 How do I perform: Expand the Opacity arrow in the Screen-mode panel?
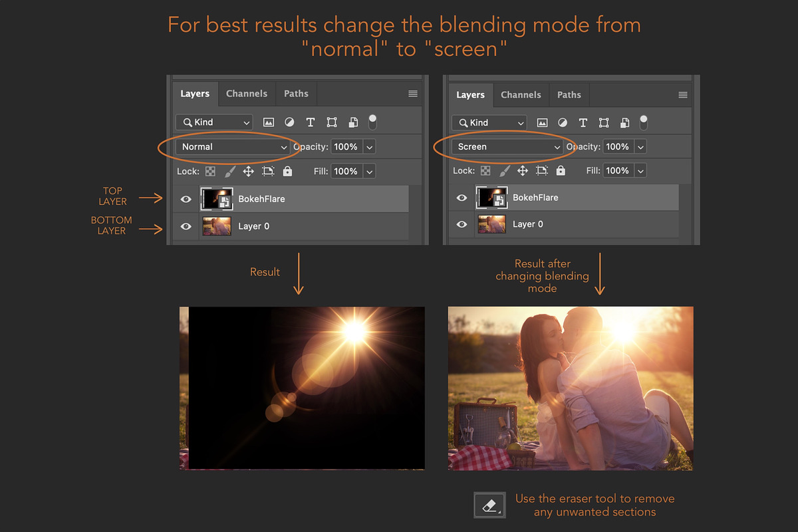pos(641,147)
